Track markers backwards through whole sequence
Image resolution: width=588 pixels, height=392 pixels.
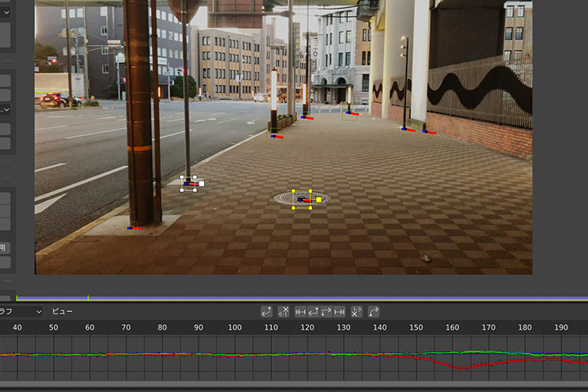pyautogui.click(x=301, y=311)
